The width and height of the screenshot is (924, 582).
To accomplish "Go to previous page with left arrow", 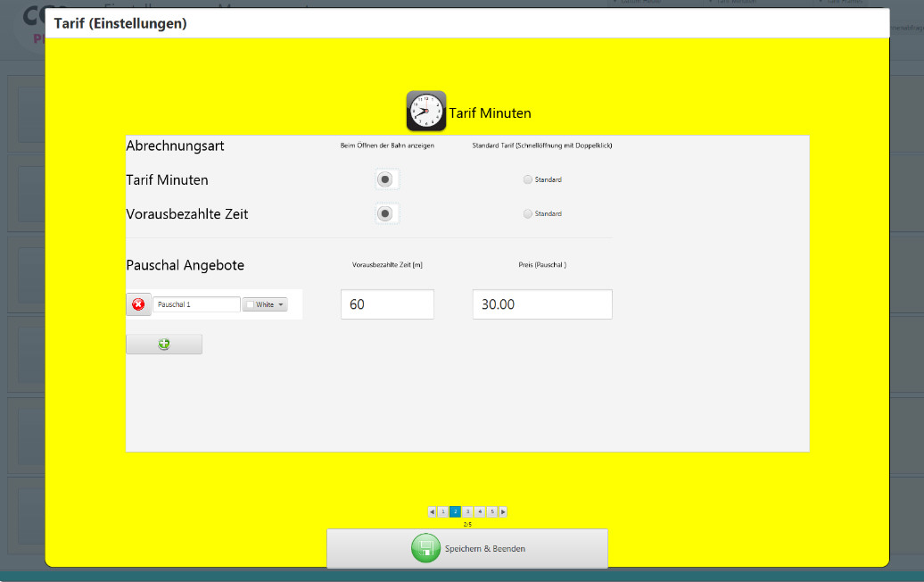I will tap(432, 512).
